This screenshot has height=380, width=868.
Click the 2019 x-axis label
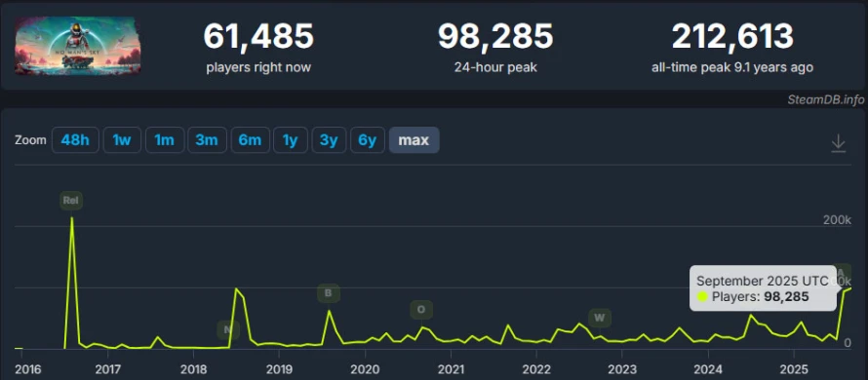pyautogui.click(x=279, y=369)
